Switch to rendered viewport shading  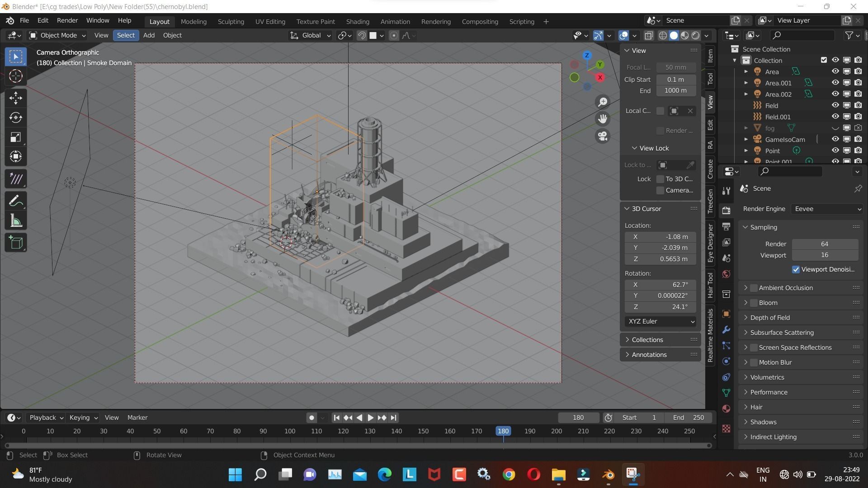tap(696, 35)
